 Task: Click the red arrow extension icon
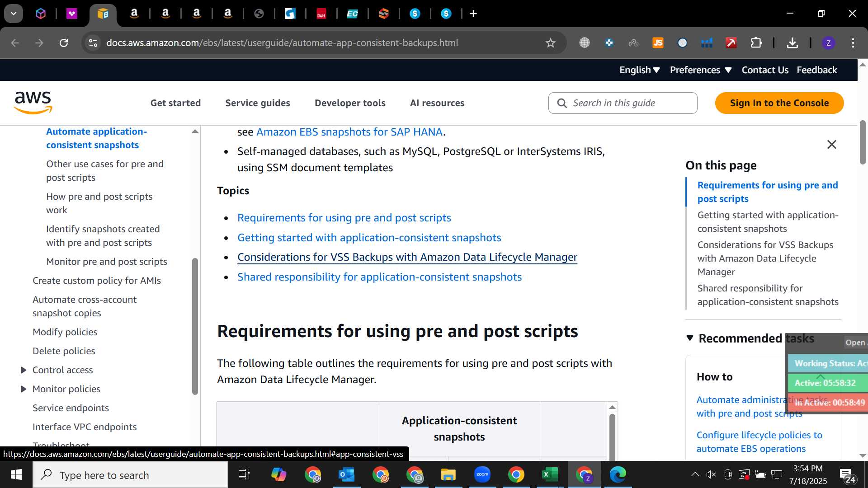[731, 43]
